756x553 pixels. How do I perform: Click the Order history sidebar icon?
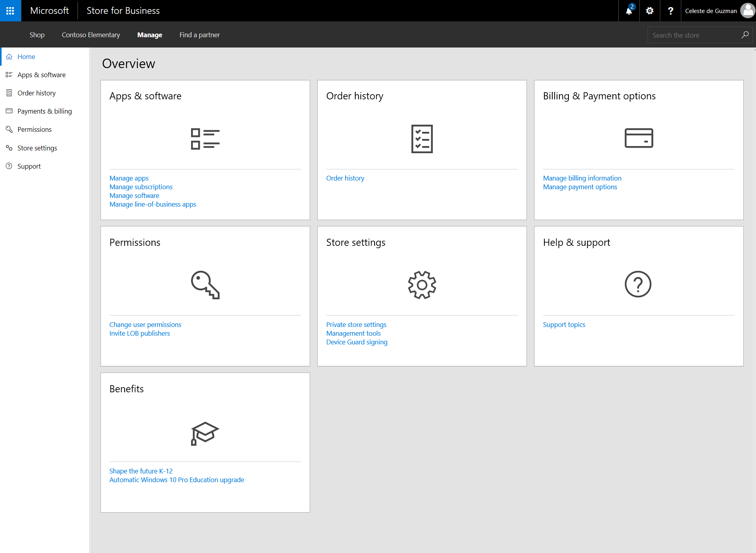(9, 93)
